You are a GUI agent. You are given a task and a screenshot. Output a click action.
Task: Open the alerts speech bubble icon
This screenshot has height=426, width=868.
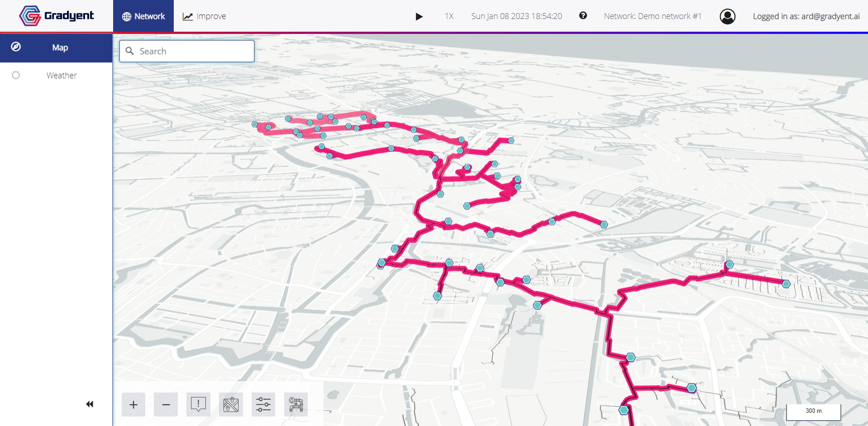198,404
